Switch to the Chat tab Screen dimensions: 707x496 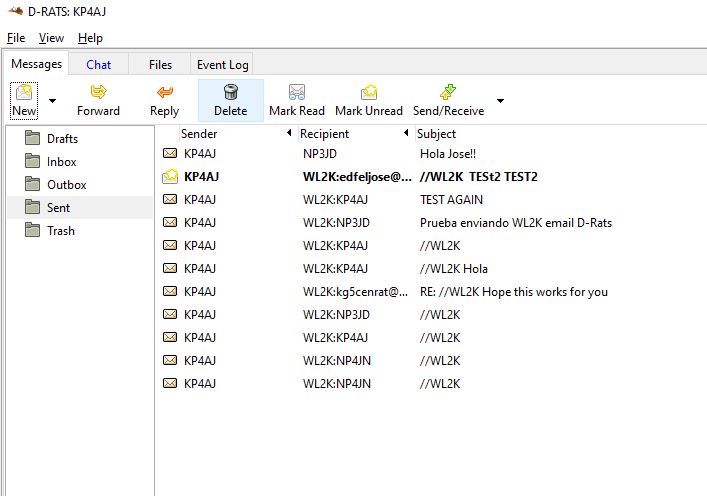[98, 64]
